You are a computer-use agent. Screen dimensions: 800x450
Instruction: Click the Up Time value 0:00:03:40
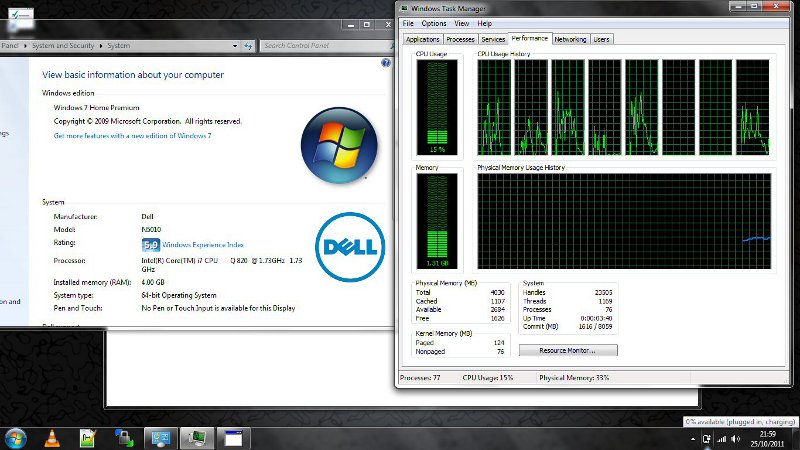(x=596, y=318)
